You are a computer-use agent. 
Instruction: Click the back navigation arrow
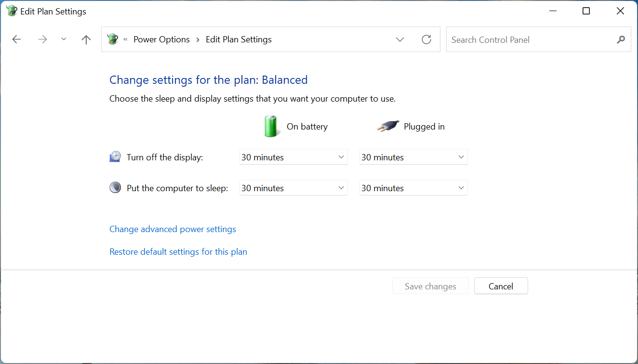tap(17, 39)
